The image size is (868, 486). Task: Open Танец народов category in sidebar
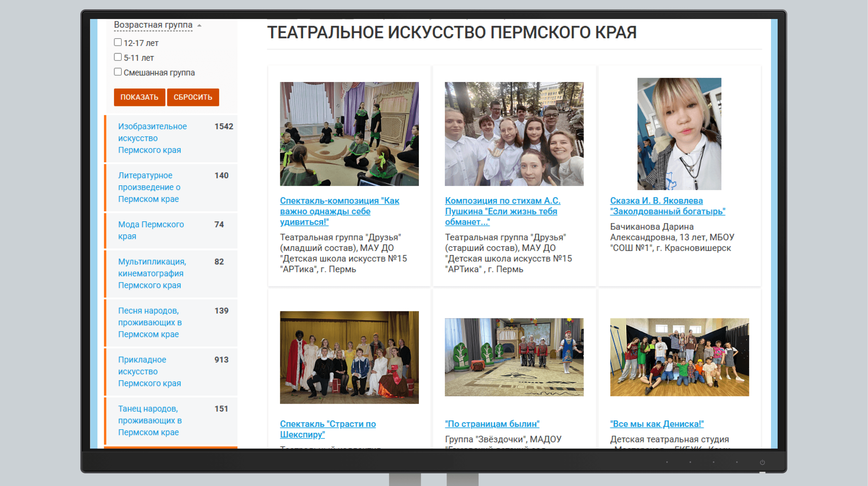(150, 420)
